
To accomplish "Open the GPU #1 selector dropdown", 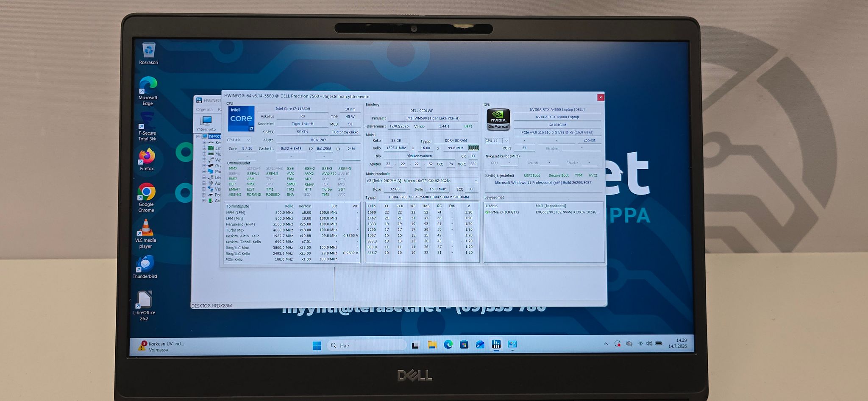I will coord(496,141).
